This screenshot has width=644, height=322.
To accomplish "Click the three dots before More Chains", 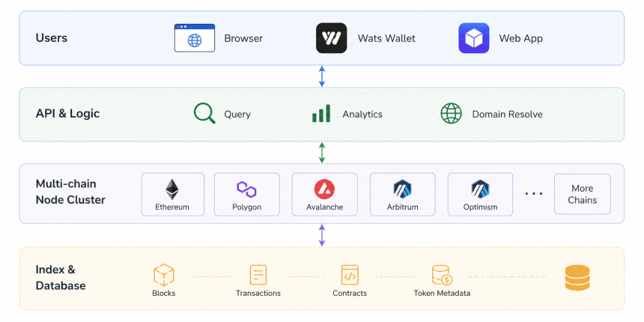I will pos(534,193).
